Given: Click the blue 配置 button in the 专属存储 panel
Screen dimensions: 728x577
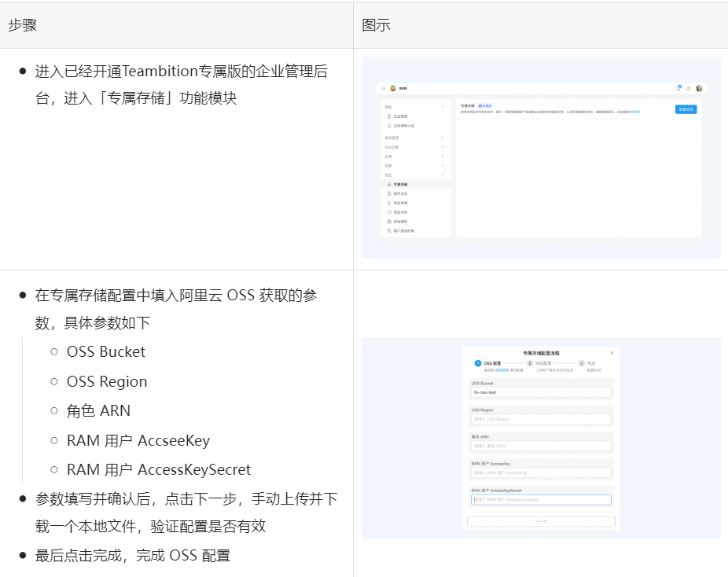Looking at the screenshot, I should click(685, 109).
